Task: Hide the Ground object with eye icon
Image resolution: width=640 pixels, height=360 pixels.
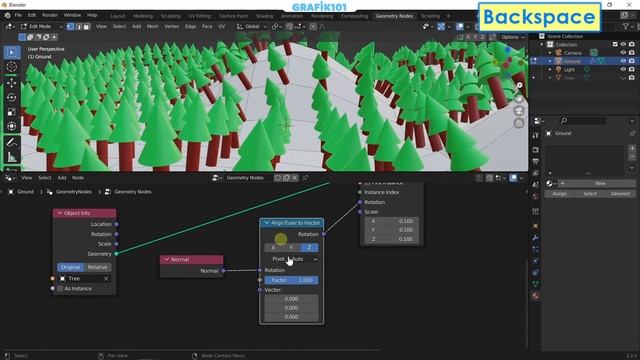Action: click(x=623, y=61)
